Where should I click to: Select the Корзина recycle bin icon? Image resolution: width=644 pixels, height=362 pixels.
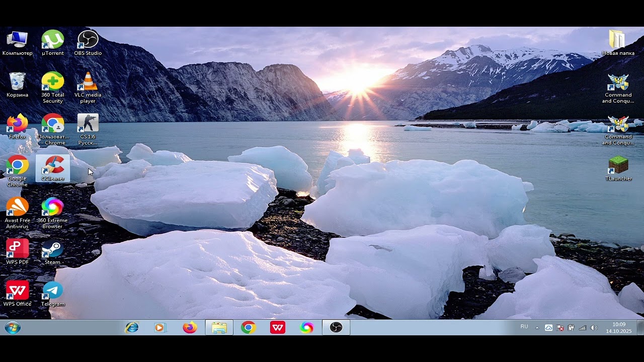tap(17, 85)
